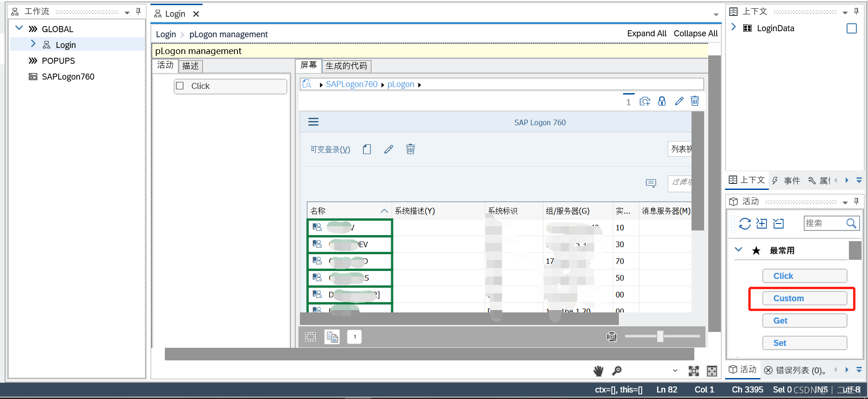Pin the top 上下文 panel
868x399 pixels.
point(856,12)
